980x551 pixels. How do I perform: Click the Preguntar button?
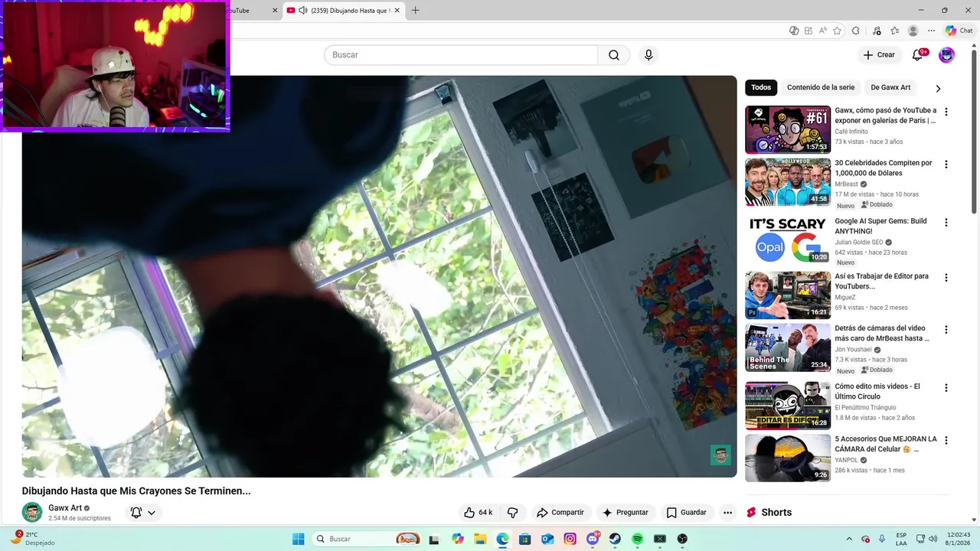[626, 513]
